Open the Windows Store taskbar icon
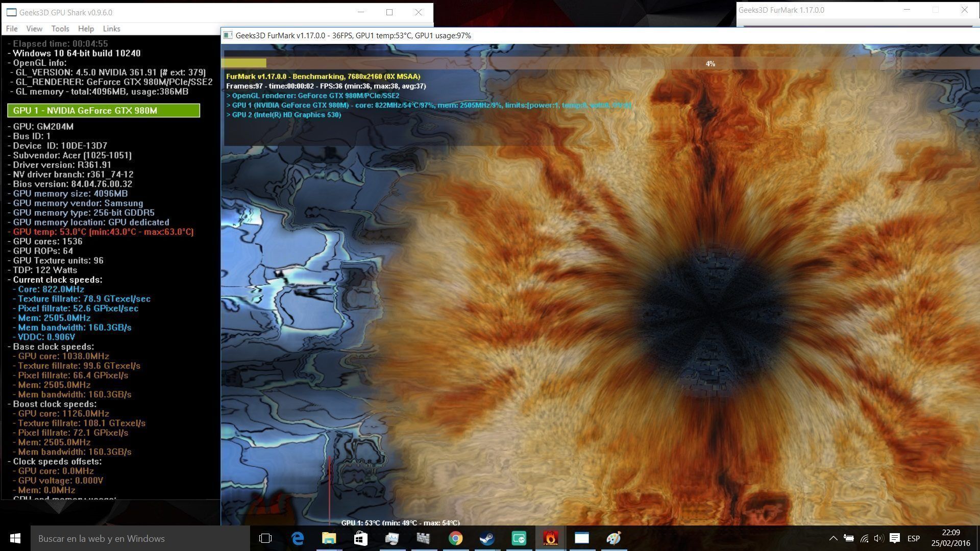Viewport: 980px width, 551px height. (361, 538)
